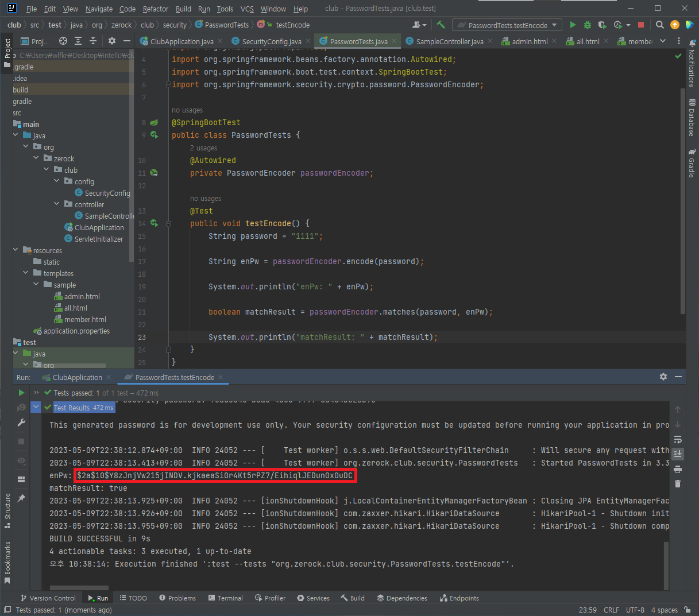Screen dimensions: 699x616
Task: Collapse the controller folder in the tree
Action: (57, 204)
